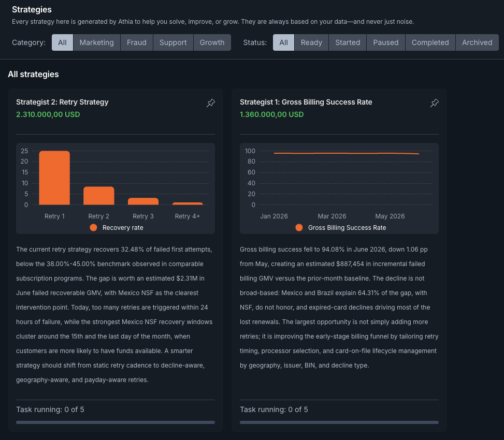Image resolution: width=504 pixels, height=440 pixels.
Task: Show strategies with Ready status
Action: pos(311,42)
